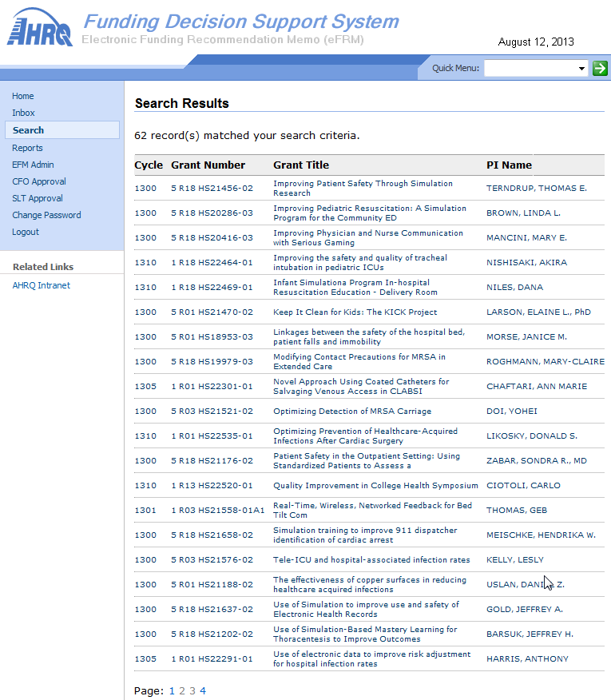The width and height of the screenshot is (611, 700).
Task: Click PI name DOI, YOHEI
Action: [x=512, y=412]
